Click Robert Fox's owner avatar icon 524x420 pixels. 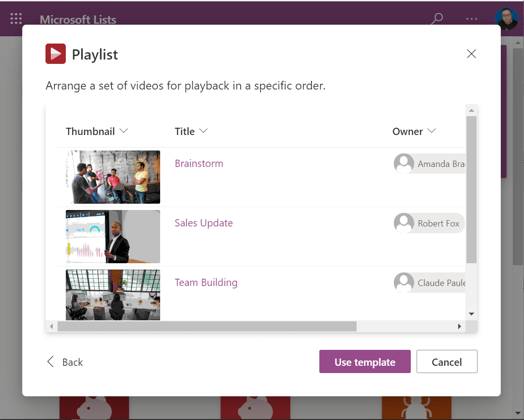coord(404,223)
